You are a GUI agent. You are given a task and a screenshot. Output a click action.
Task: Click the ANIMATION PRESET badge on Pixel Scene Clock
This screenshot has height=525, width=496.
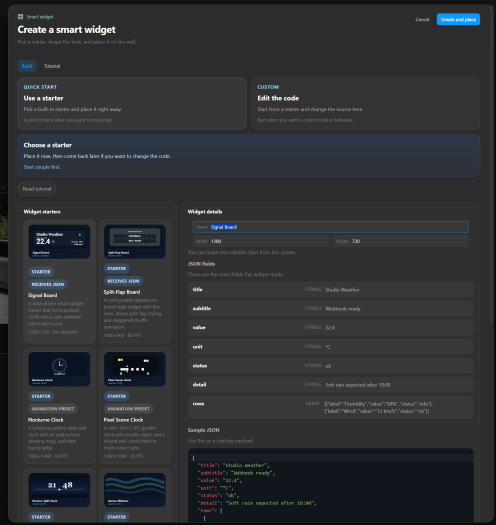[129, 409]
